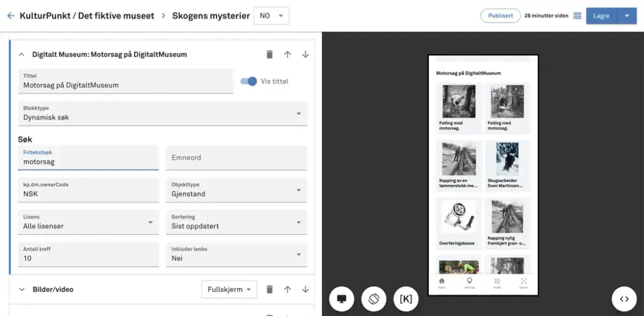Delete the Digitalt Museum block
Screen dimensions: 644x316
pyautogui.click(x=269, y=55)
